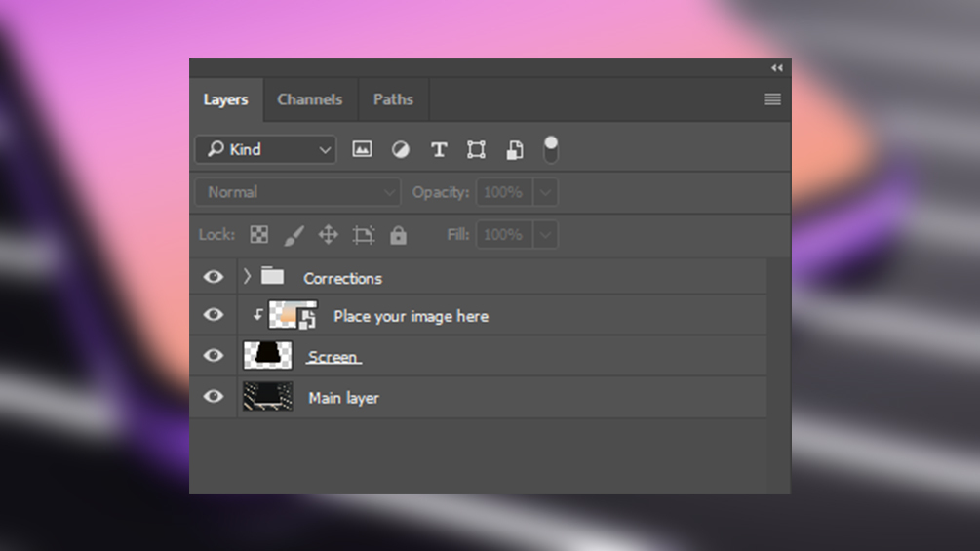Select the Screen layer thumbnail

click(x=267, y=355)
